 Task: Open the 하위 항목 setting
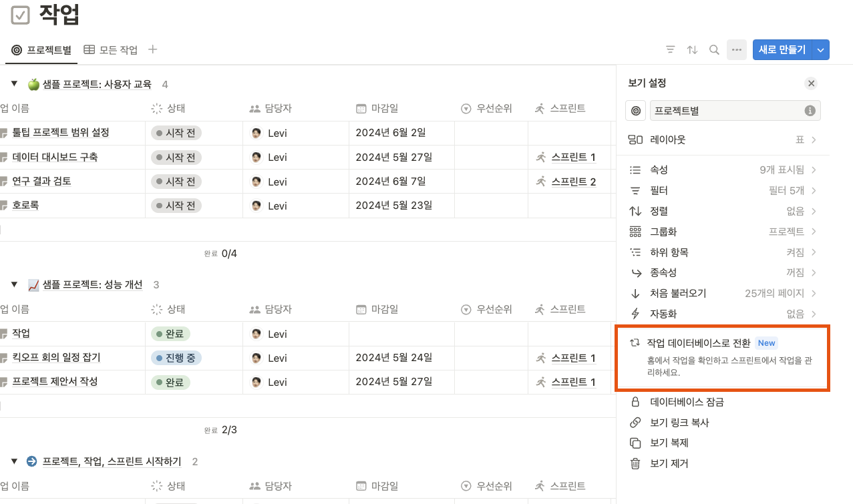pyautogui.click(x=723, y=253)
